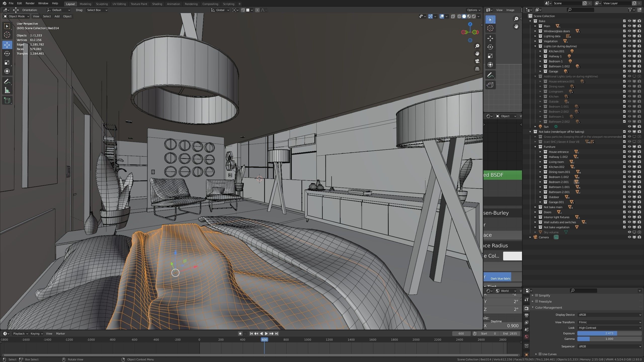This screenshot has height=362, width=644.
Task: Click the Z axis on navigation gizmo
Action: pyautogui.click(x=470, y=24)
